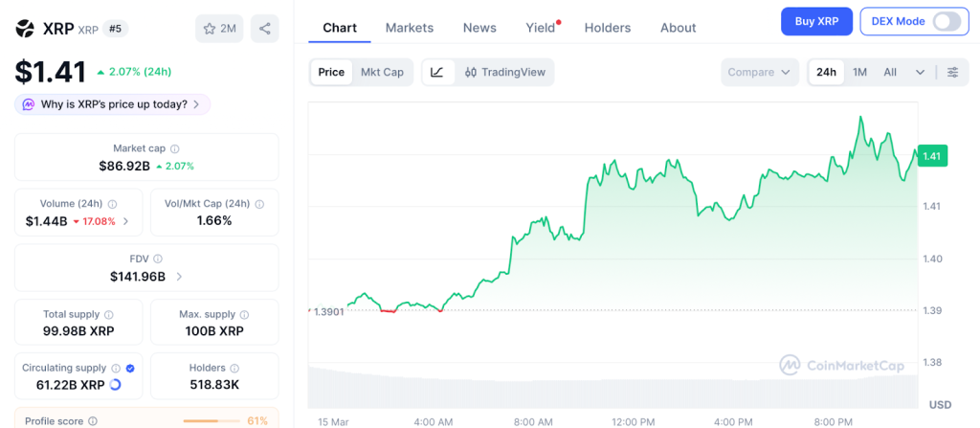Click the FDV info icon
The image size is (980, 428).
pyautogui.click(x=158, y=259)
